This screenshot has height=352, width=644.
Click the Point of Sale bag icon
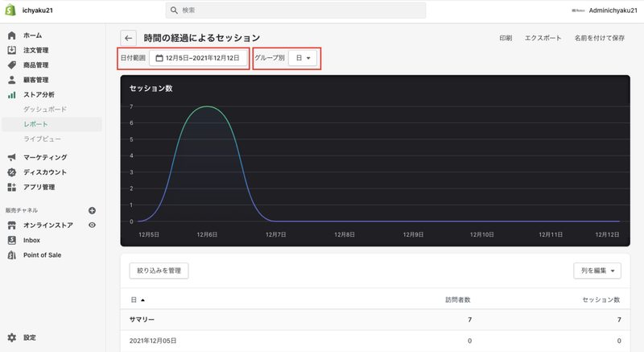[x=12, y=255]
